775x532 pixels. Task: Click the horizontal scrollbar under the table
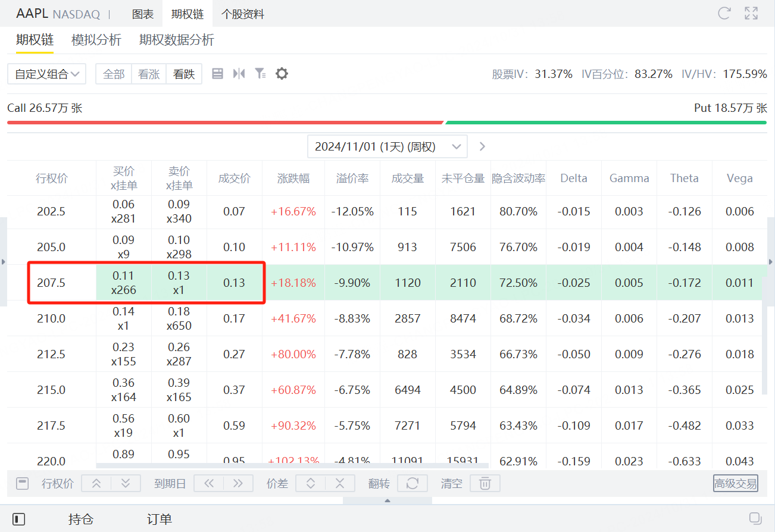292,466
